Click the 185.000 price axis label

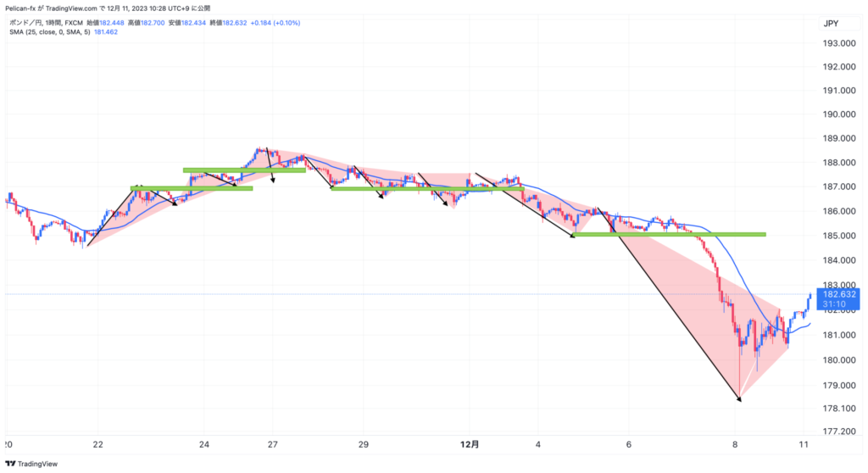[838, 236]
